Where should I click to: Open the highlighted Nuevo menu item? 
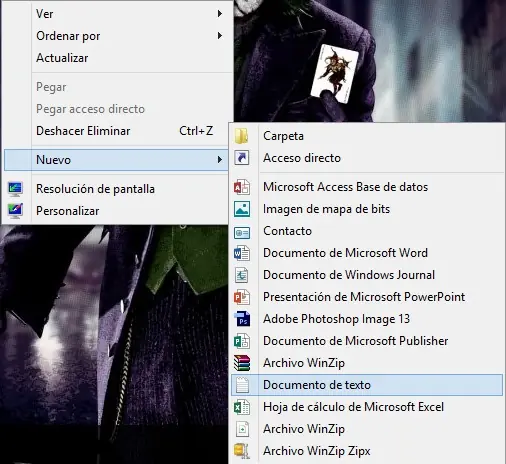(116, 160)
